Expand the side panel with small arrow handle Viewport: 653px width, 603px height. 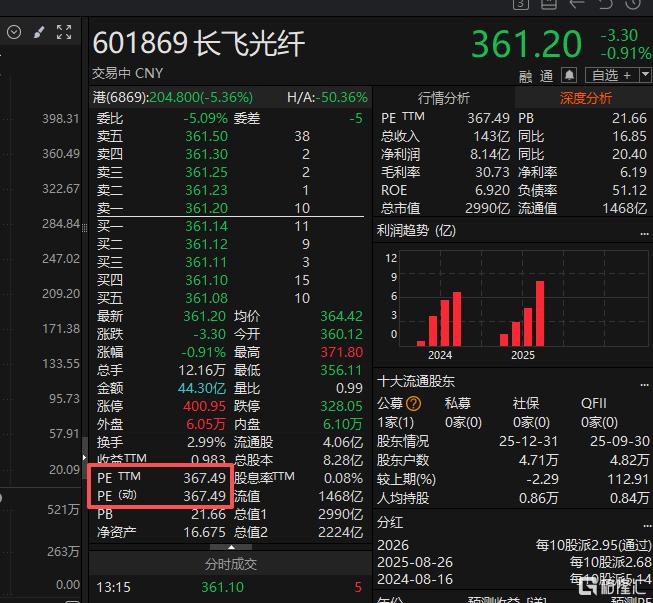tap(85, 457)
